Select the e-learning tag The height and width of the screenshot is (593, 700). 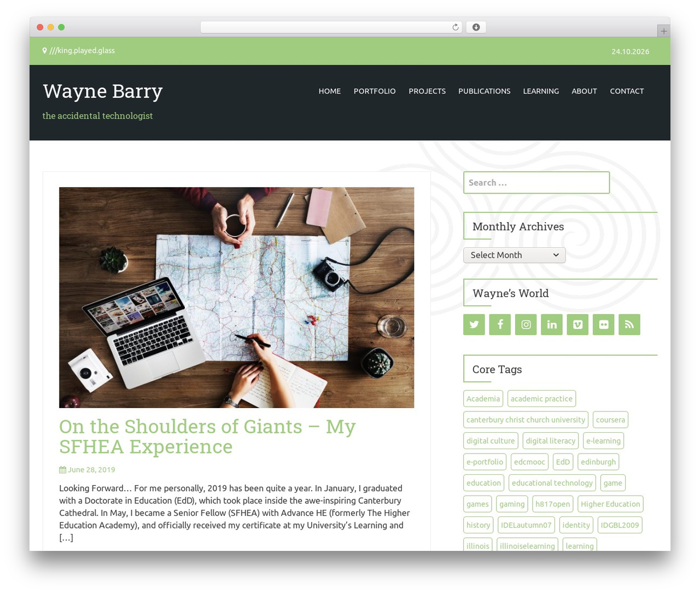pyautogui.click(x=603, y=441)
